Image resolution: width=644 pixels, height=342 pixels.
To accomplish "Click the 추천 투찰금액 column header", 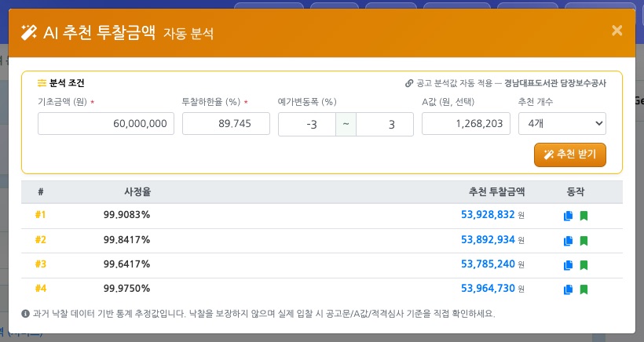I will click(496, 191).
